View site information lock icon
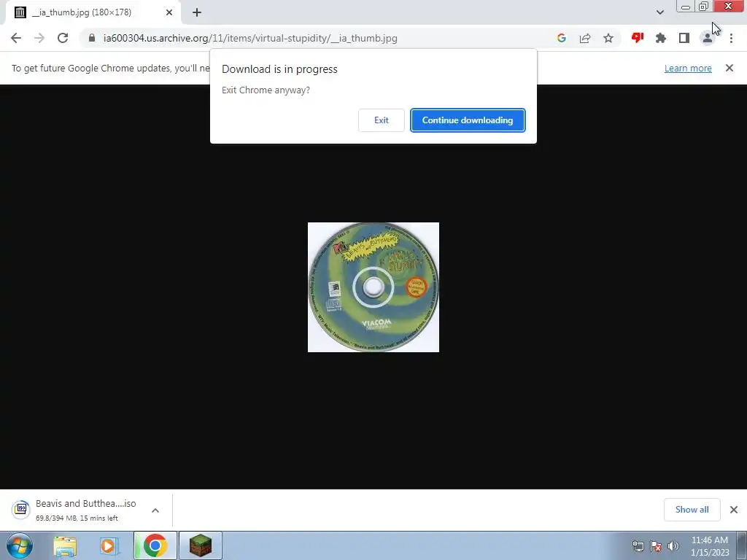Screen dimensions: 747x560 pos(92,38)
